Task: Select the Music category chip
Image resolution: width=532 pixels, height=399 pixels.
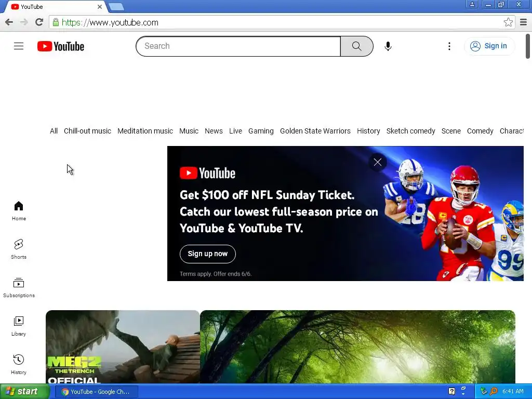Action: click(x=189, y=131)
